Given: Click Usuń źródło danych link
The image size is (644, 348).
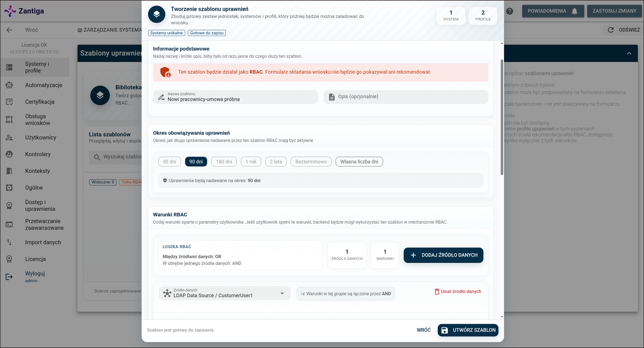Looking at the screenshot, I should coord(458,292).
